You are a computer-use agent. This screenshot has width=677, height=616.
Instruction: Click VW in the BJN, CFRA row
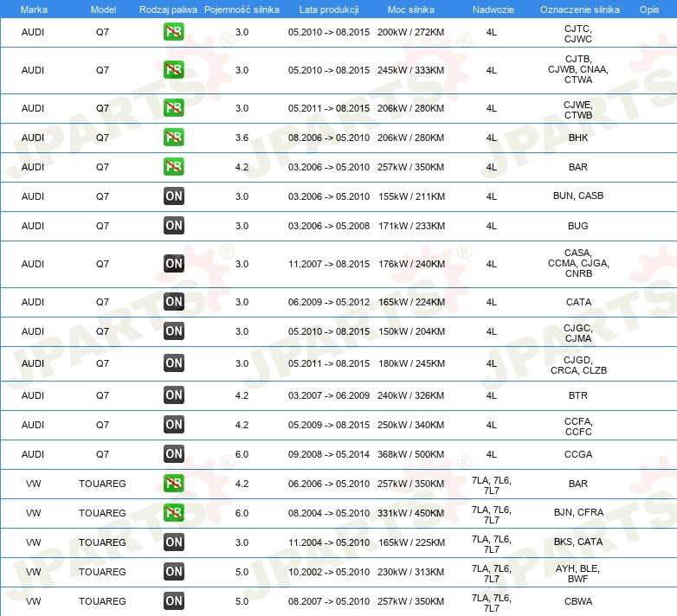click(x=33, y=513)
